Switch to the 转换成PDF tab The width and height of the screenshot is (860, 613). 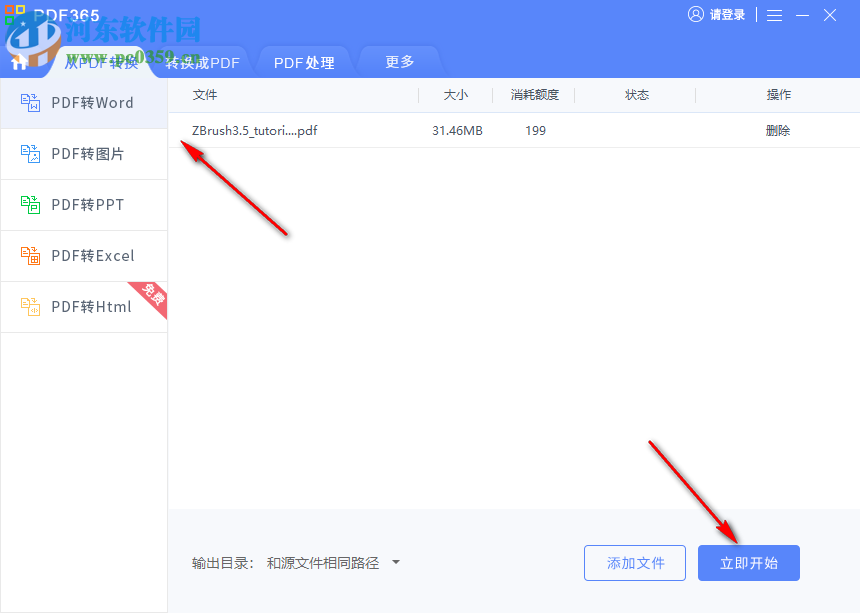[x=202, y=62]
